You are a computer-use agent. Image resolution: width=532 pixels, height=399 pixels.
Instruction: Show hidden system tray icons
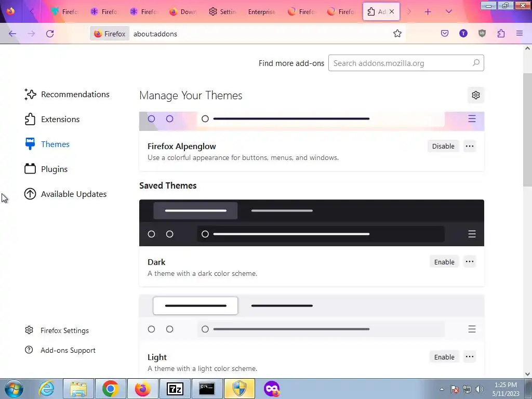click(x=442, y=389)
